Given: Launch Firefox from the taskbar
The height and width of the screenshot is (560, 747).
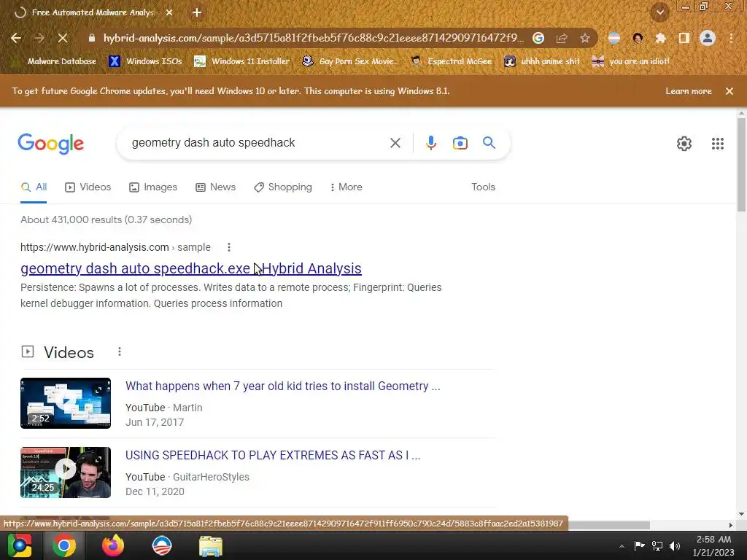Looking at the screenshot, I should click(113, 545).
